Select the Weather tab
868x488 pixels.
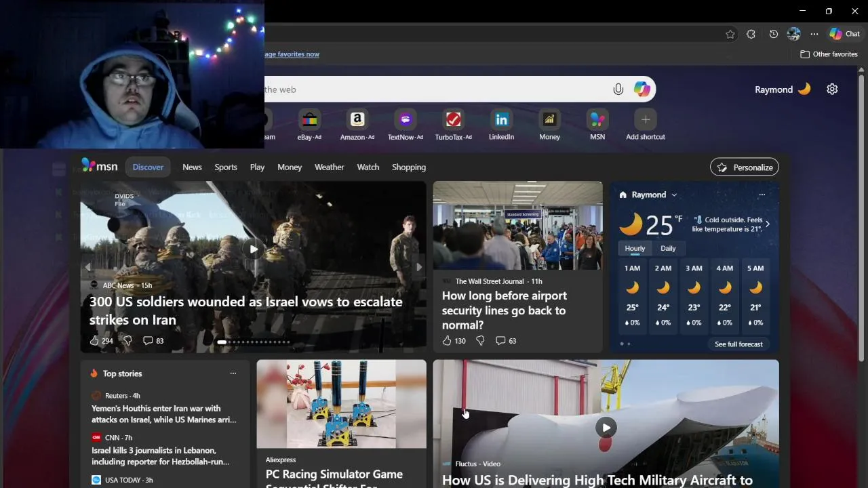coord(329,167)
